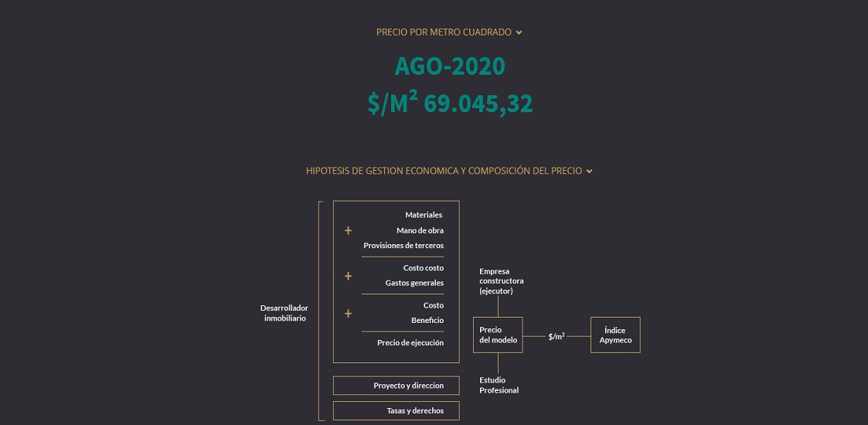The height and width of the screenshot is (425, 868).
Task: Collapse the Precio por metro cuadrado chevron
Action: [519, 32]
